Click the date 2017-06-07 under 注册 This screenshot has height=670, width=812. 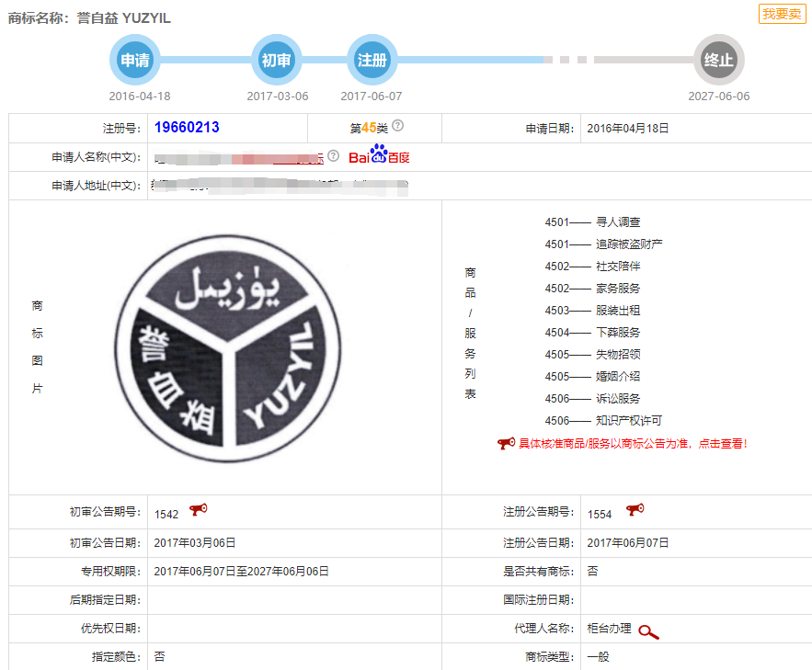[x=372, y=97]
